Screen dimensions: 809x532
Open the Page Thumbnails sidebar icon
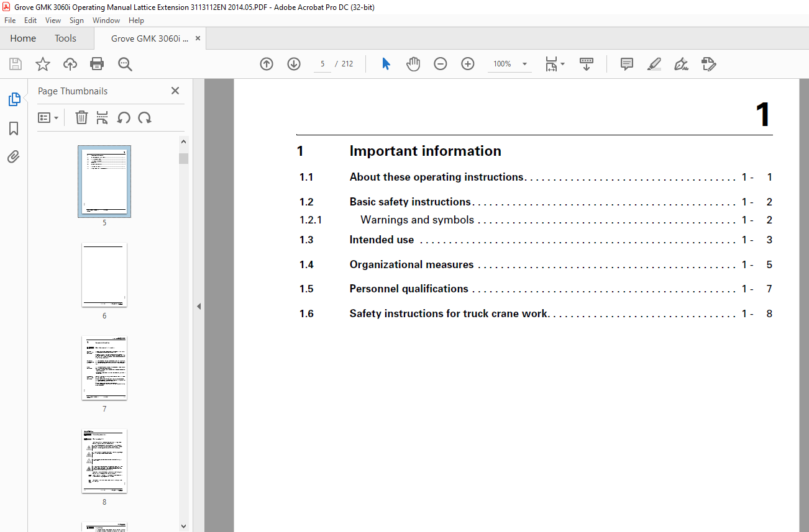[x=14, y=99]
